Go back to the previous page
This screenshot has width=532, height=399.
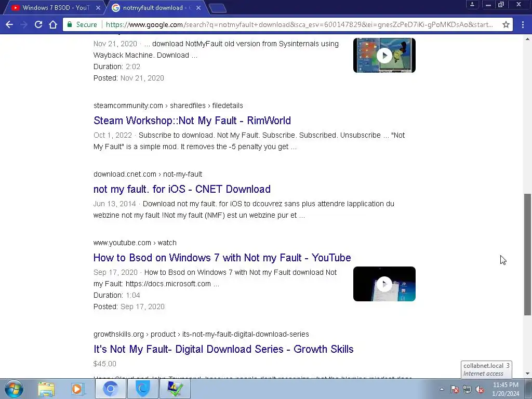click(9, 24)
